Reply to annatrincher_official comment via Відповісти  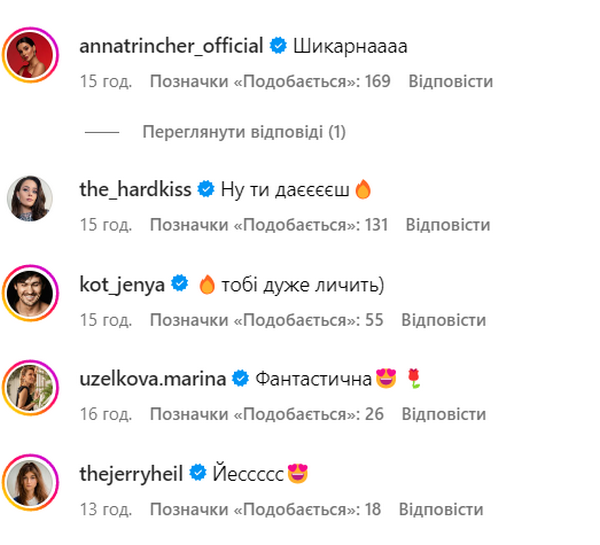point(451,81)
